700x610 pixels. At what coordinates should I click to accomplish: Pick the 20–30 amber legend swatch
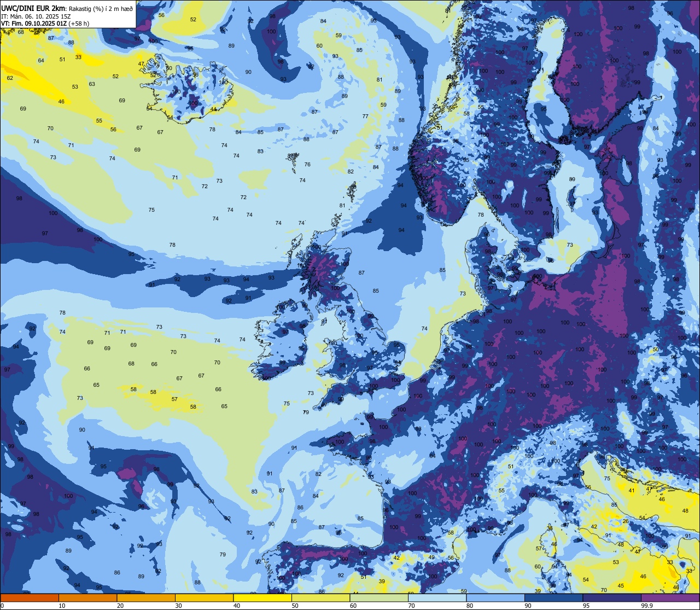pos(146,597)
